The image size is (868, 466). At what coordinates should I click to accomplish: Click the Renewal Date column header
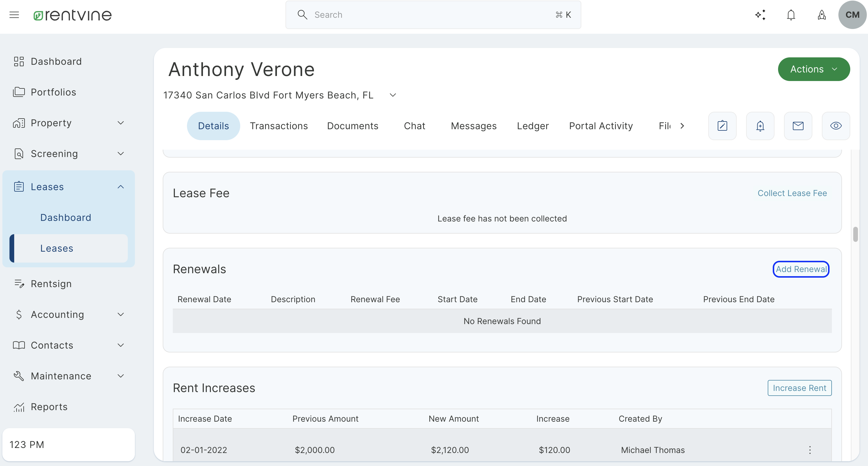tap(204, 299)
